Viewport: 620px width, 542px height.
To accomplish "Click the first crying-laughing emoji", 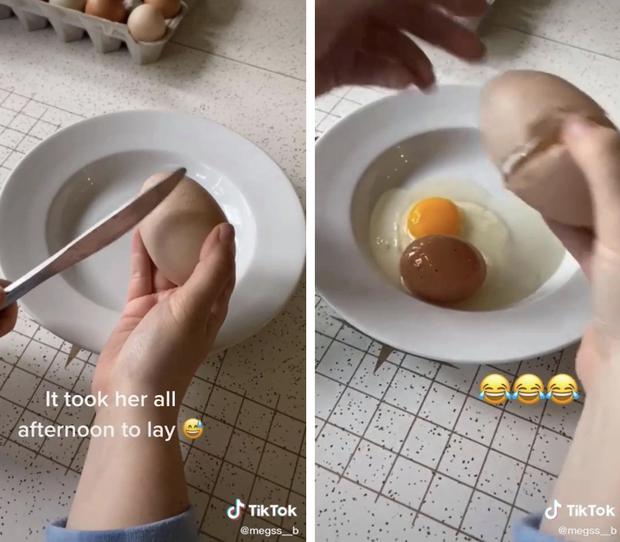I will coord(495,390).
